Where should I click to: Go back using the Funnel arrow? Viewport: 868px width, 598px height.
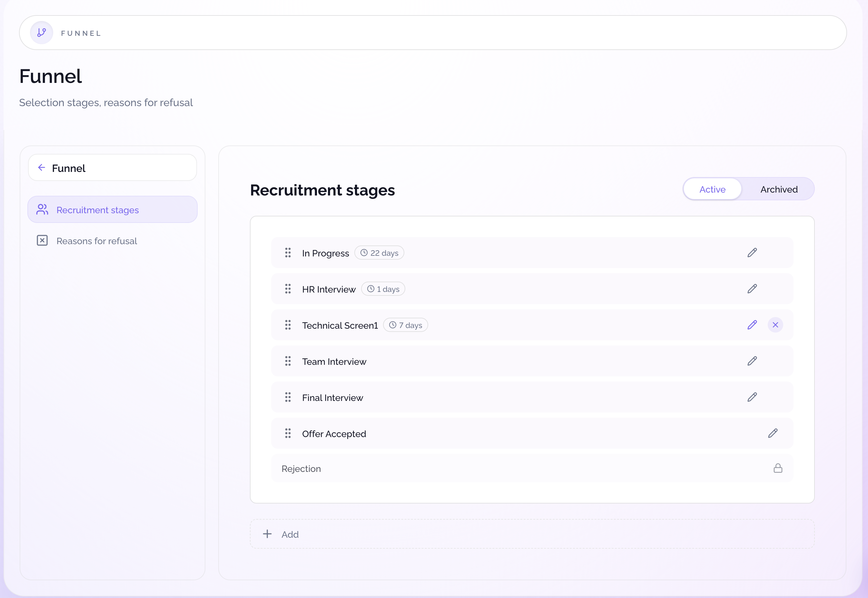tap(42, 168)
